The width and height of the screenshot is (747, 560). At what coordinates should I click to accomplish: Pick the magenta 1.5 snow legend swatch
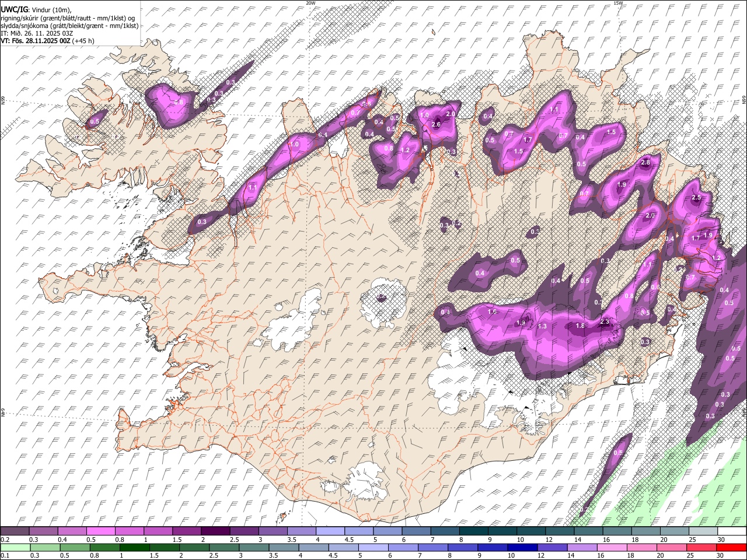[x=186, y=531]
